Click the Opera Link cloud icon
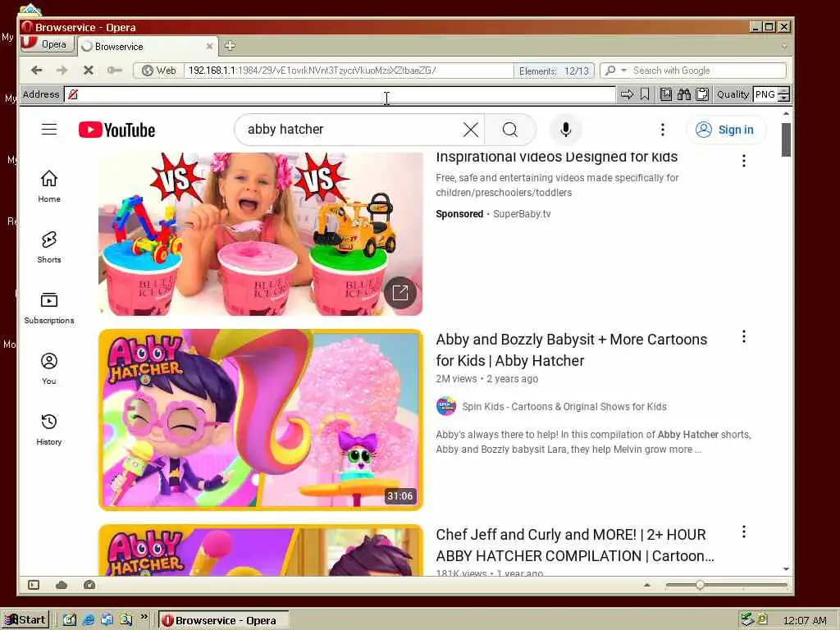The width and height of the screenshot is (840, 630). [62, 585]
